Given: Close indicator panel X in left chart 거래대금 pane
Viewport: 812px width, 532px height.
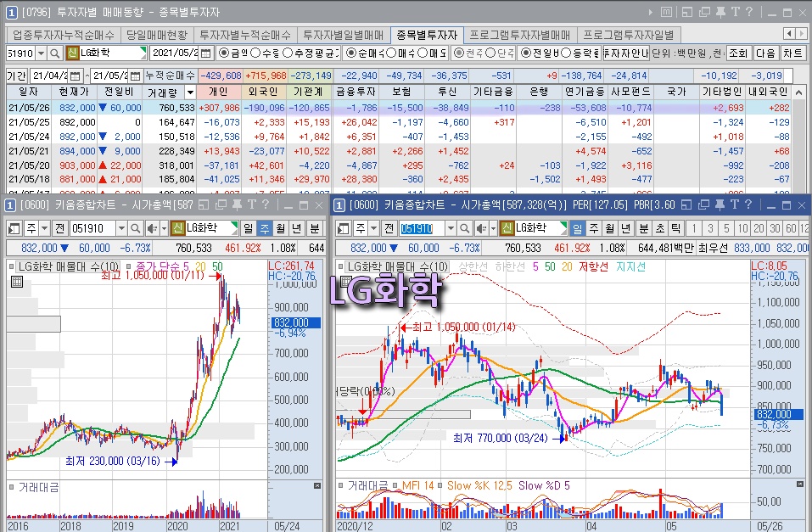Looking at the screenshot, I should pos(317,486).
